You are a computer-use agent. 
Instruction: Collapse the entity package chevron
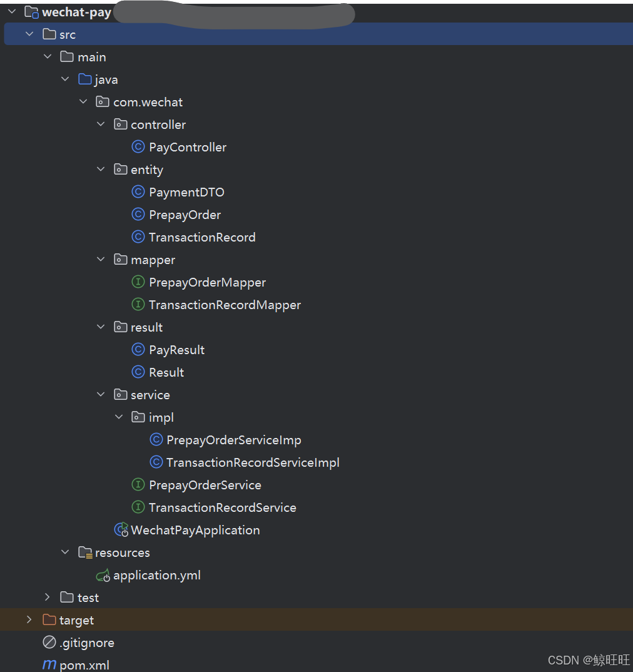[x=101, y=170]
